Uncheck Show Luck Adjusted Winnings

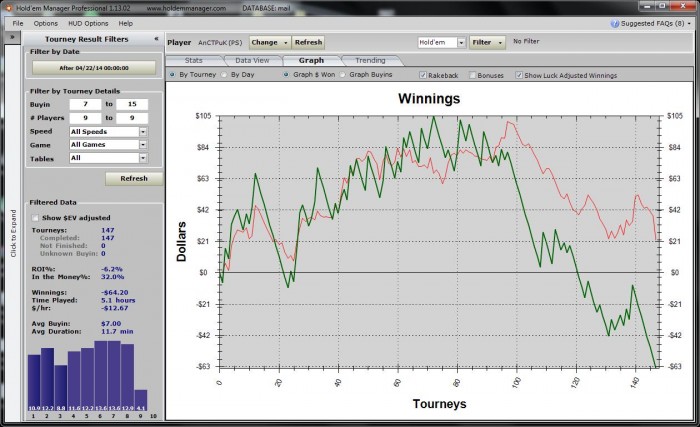(x=519, y=75)
